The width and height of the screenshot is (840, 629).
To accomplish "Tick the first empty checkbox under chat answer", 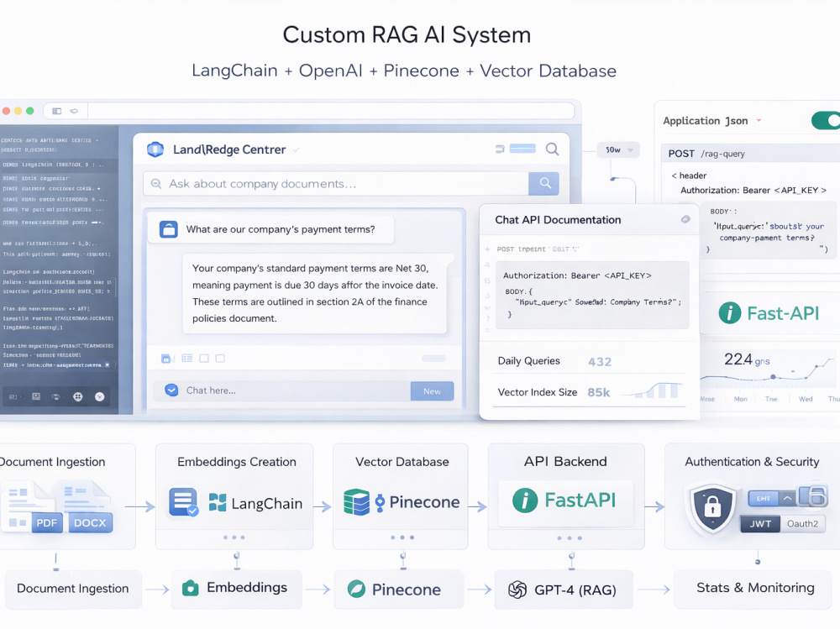I will [204, 358].
